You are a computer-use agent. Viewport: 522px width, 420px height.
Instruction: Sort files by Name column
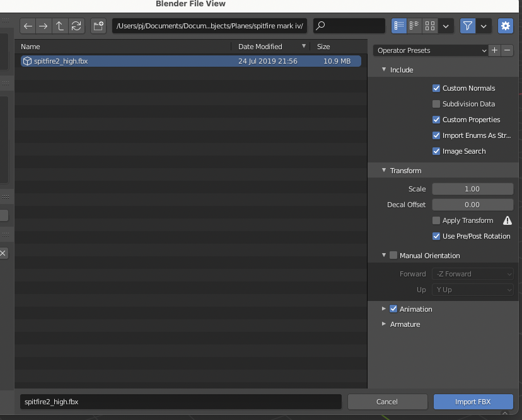tap(30, 47)
